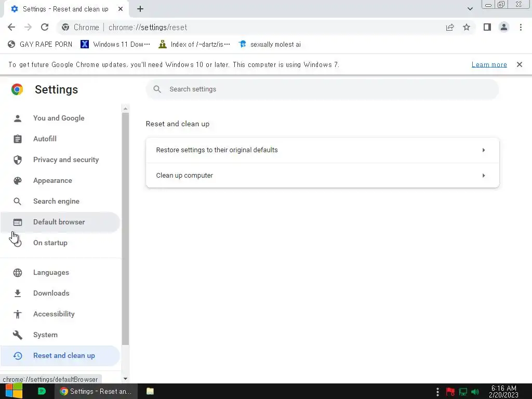The image size is (532, 399).
Task: Open Autofill settings
Action: point(60,139)
